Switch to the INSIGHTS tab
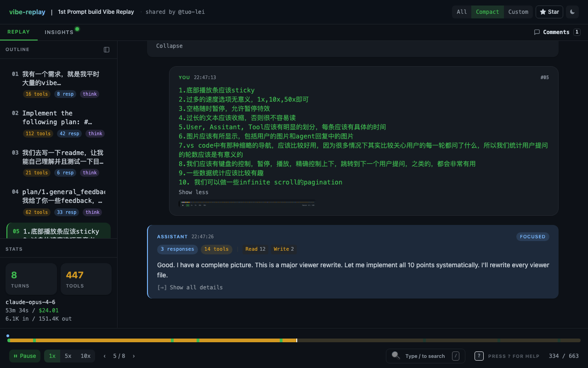Viewport: 588px width, 368px height. point(58,32)
